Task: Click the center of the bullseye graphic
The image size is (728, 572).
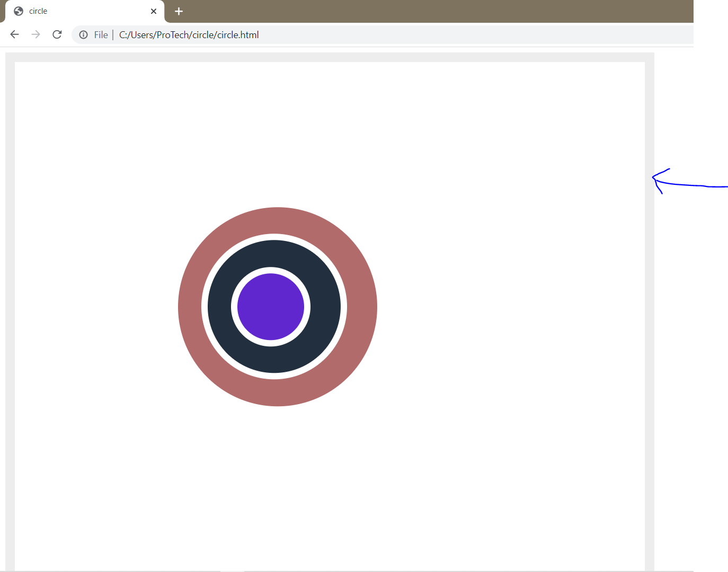Action: (271, 307)
